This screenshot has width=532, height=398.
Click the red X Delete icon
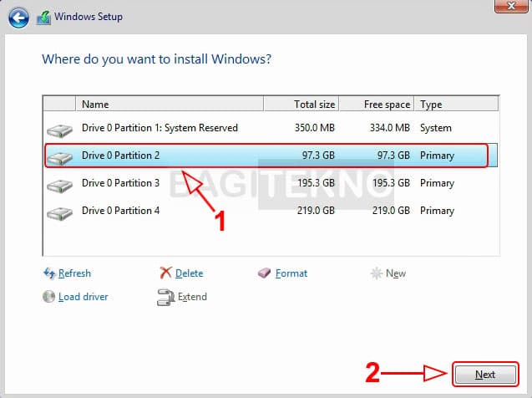[x=165, y=273]
